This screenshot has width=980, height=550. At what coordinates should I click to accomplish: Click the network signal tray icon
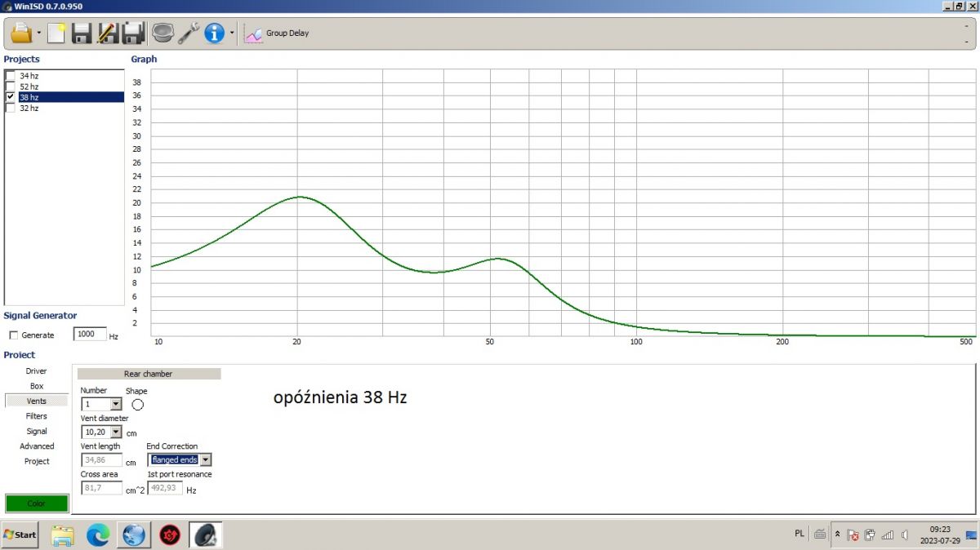(888, 535)
